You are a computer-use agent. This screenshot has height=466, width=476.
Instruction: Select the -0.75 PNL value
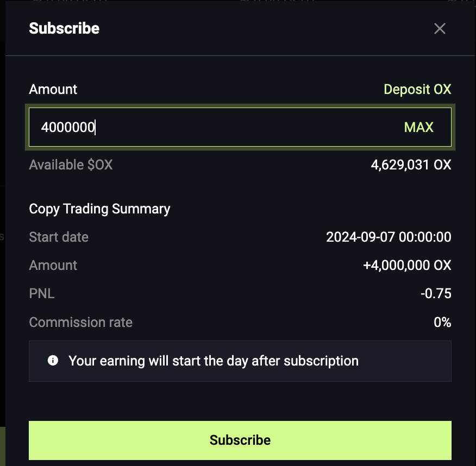[x=436, y=294]
